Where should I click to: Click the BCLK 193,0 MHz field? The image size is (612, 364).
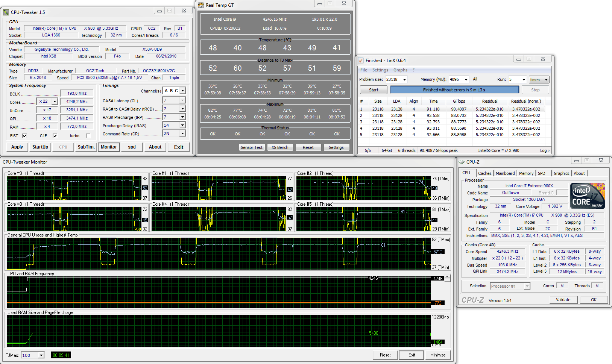[77, 93]
